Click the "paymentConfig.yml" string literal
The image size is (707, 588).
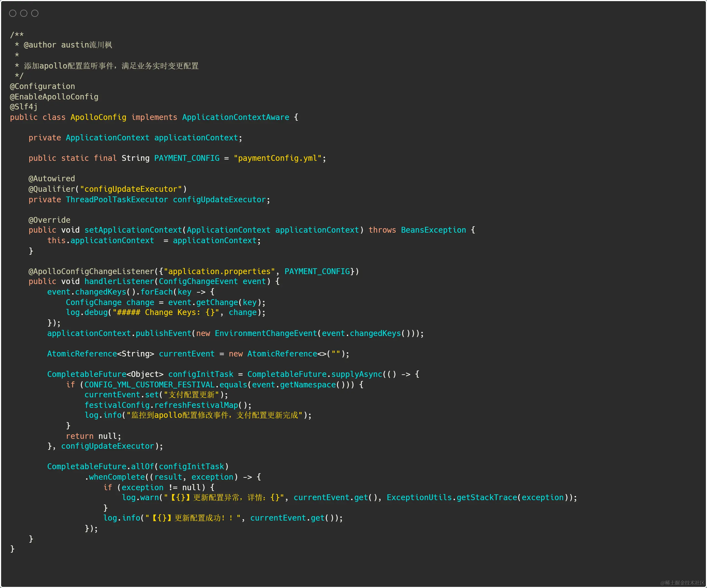[x=277, y=158]
